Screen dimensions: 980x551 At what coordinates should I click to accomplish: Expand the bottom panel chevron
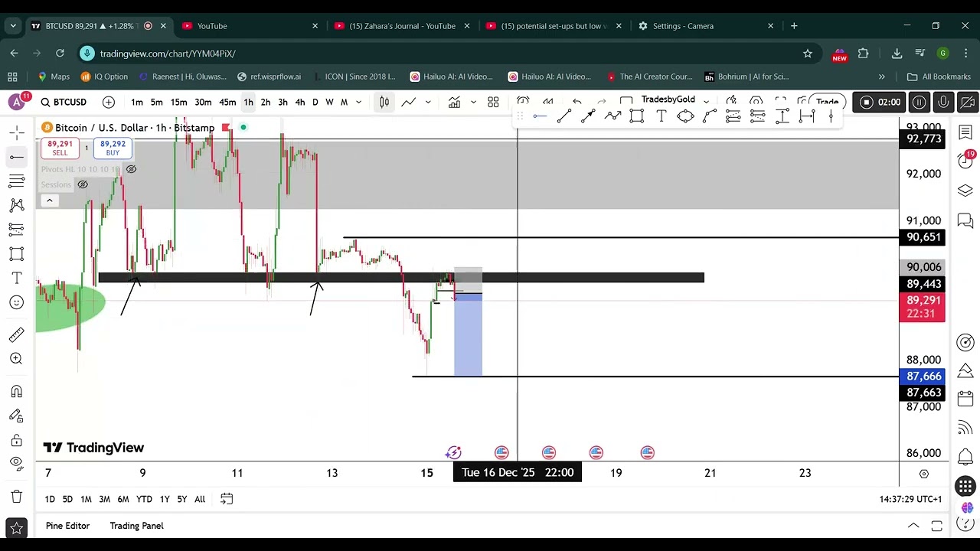913,526
